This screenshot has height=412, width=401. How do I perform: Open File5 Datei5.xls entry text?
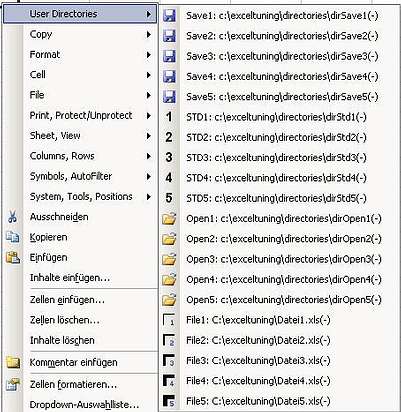(x=258, y=401)
